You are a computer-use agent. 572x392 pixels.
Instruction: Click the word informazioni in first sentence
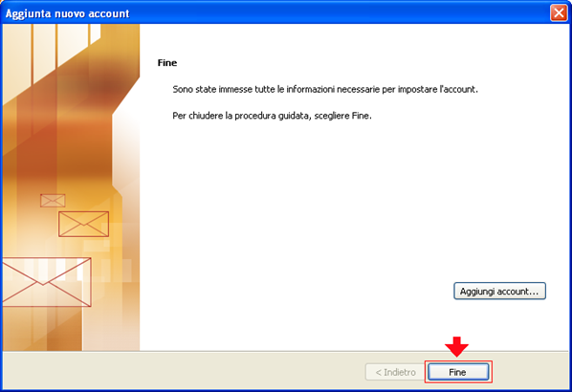click(311, 89)
